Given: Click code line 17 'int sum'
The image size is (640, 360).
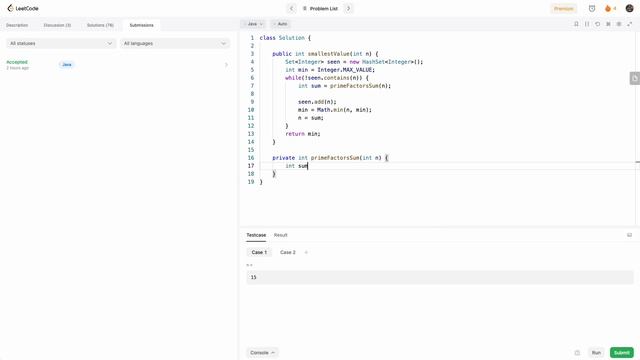Looking at the screenshot, I should pos(296,166).
